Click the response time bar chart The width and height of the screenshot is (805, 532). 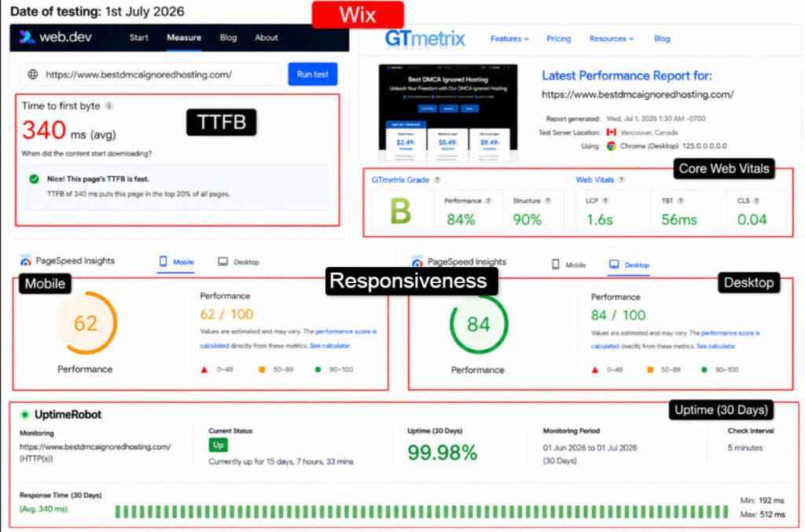click(421, 512)
